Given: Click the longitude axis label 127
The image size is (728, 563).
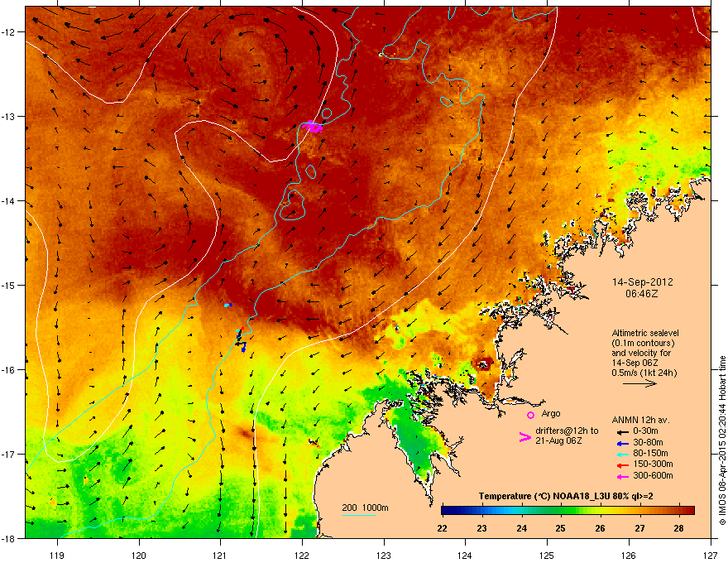Looking at the screenshot, I should click(711, 555).
